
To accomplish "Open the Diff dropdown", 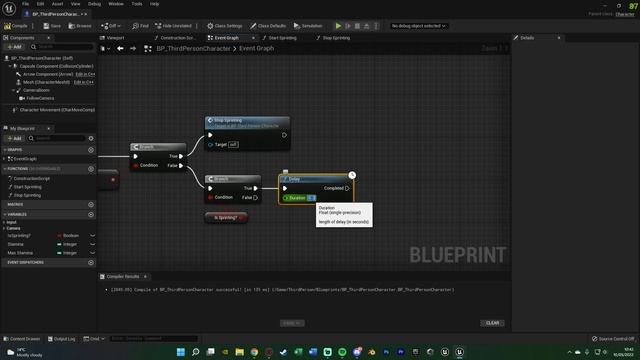I will pyautogui.click(x=111, y=26).
